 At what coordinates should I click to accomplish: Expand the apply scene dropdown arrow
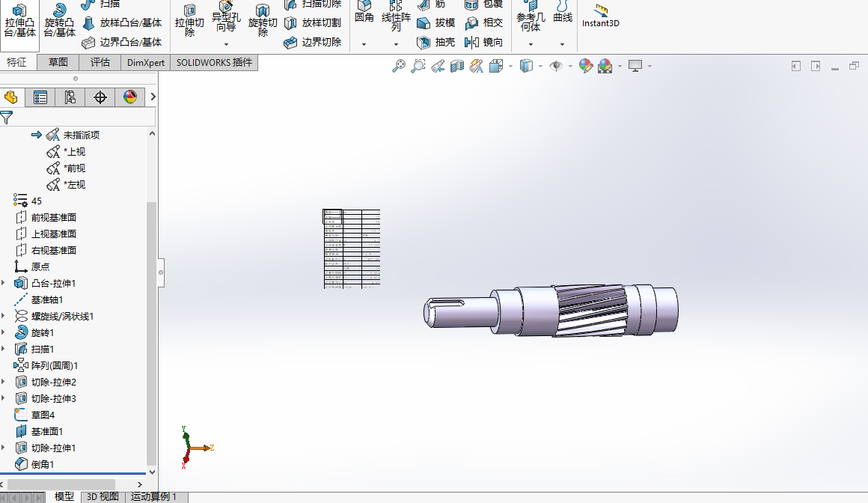(620, 67)
